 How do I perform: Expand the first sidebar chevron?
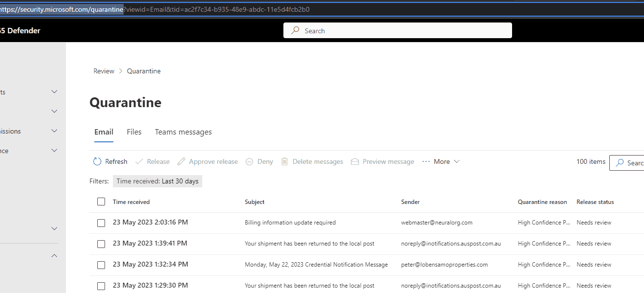click(x=54, y=92)
